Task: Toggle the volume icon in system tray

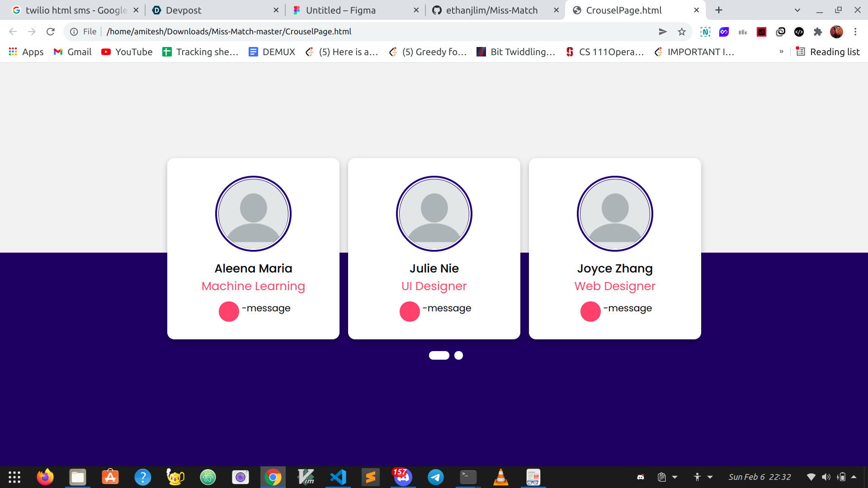Action: [x=826, y=477]
